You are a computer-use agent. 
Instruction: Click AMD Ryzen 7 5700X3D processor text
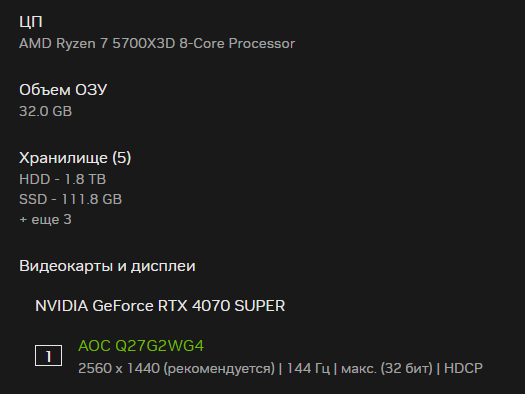tap(157, 44)
